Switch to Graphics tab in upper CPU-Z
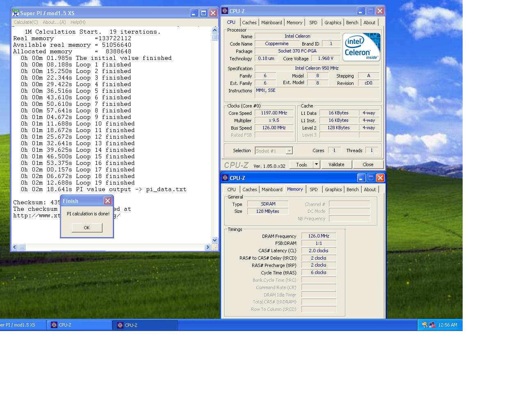The image size is (525, 420). [333, 23]
